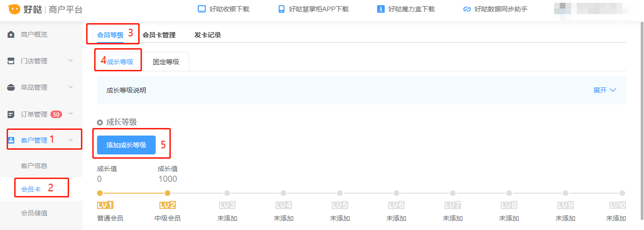Click the 成长值 0 value
644x230 pixels.
click(99, 179)
